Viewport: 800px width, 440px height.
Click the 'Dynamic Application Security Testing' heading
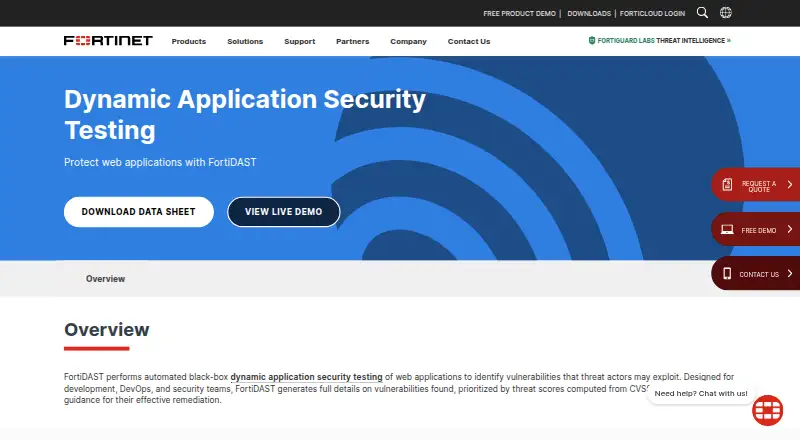(245, 114)
